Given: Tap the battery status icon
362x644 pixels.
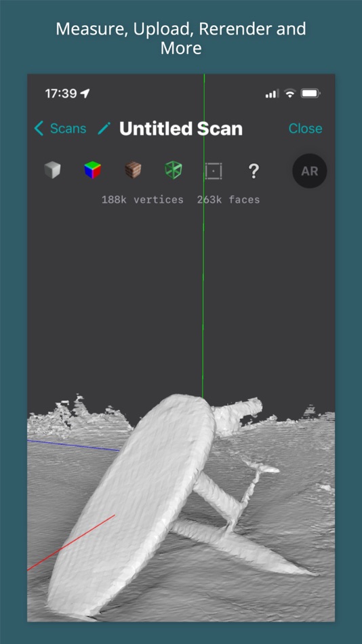Looking at the screenshot, I should click(310, 94).
